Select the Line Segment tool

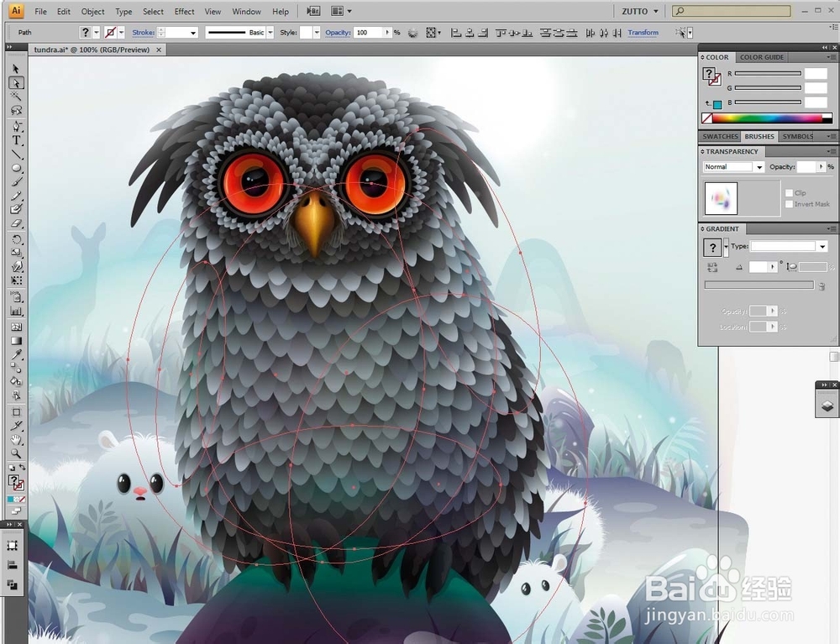tap(16, 154)
